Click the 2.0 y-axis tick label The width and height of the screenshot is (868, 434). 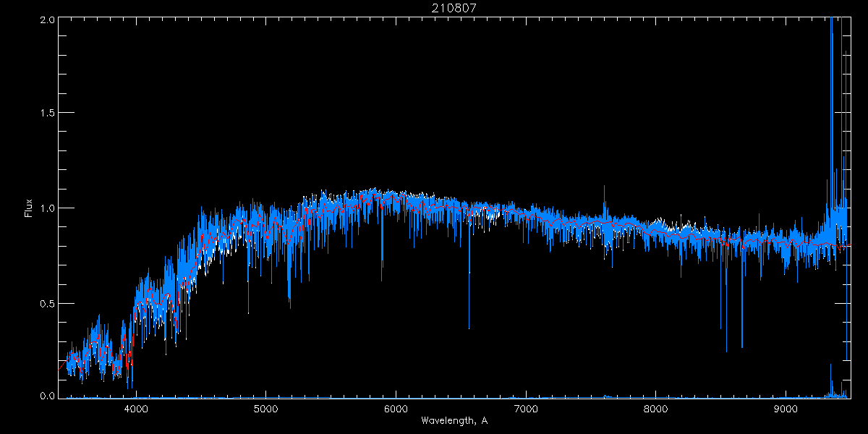[x=47, y=20]
